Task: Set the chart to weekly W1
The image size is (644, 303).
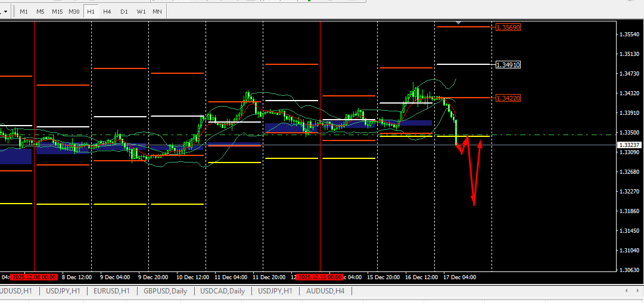Action: 141,11
